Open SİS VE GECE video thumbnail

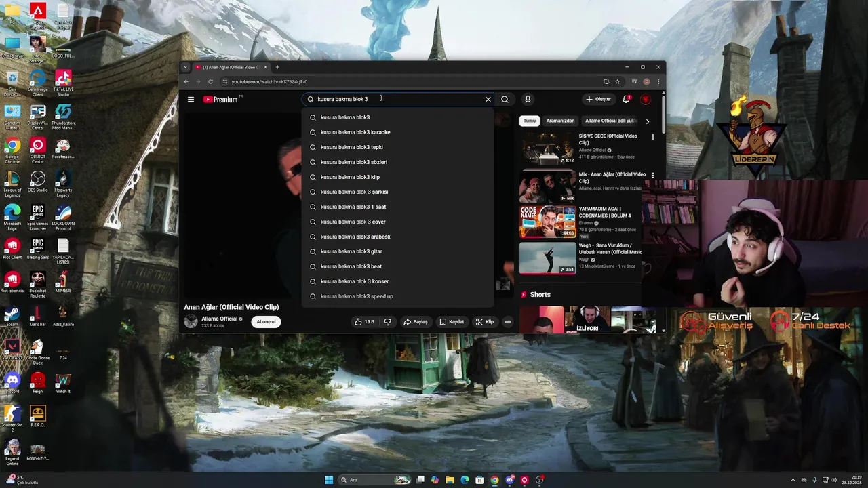coord(547,148)
